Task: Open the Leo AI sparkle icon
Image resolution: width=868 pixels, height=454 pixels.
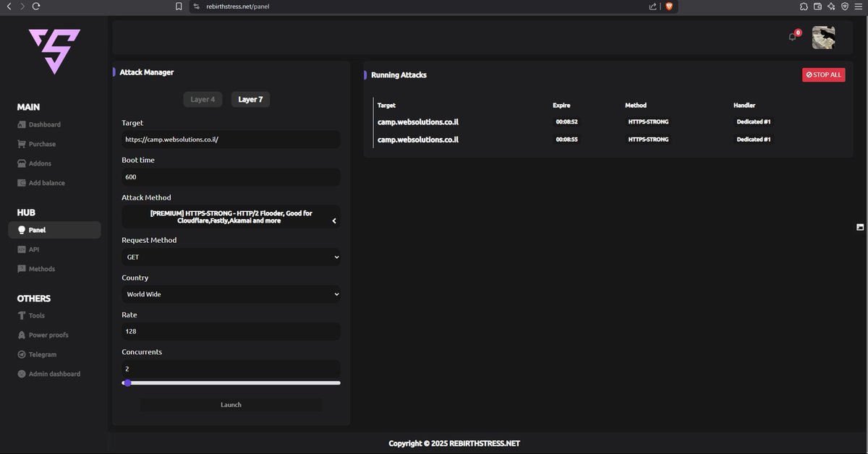Action: (x=831, y=7)
